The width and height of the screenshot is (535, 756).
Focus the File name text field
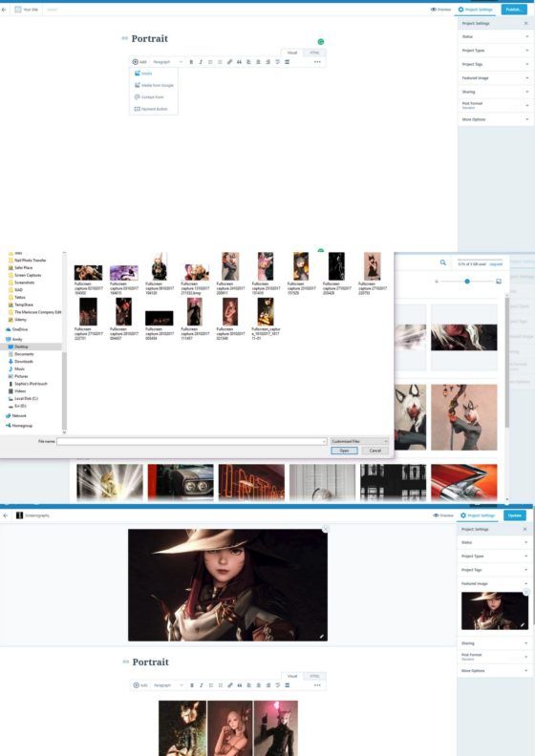(x=192, y=441)
